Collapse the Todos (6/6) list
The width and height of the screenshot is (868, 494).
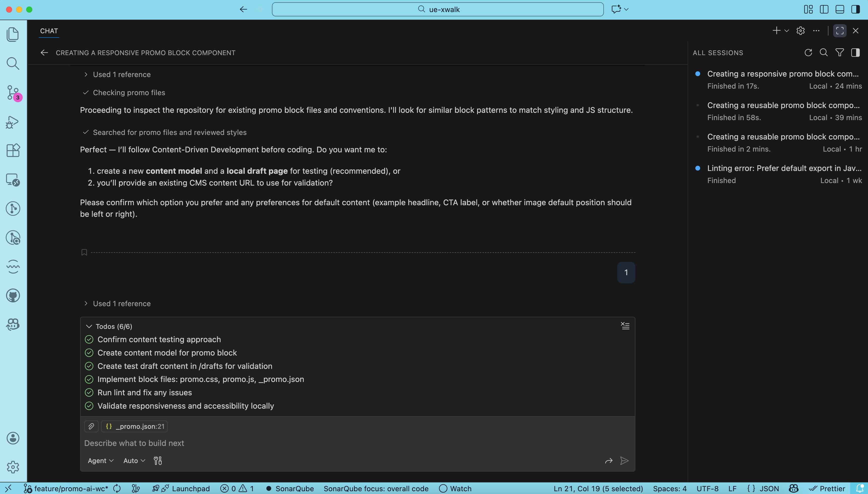89,326
